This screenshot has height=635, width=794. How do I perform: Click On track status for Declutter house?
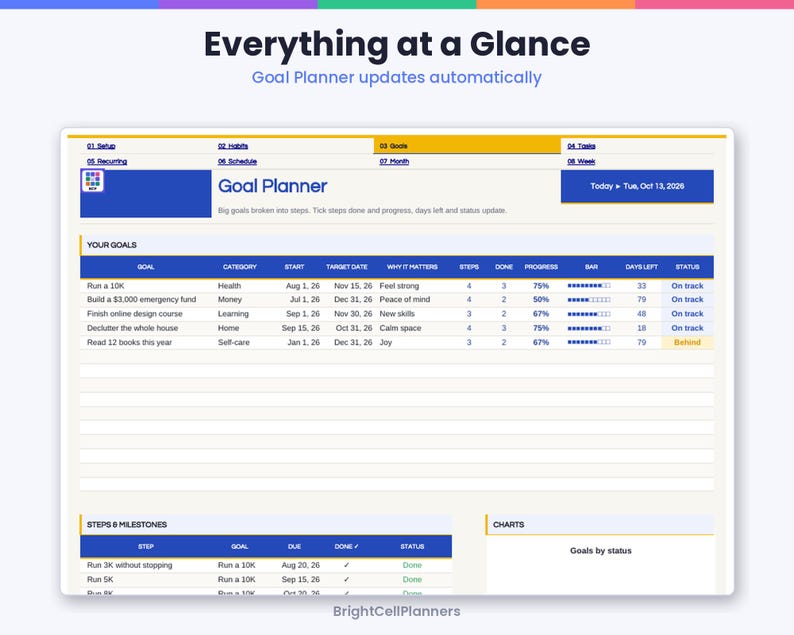[x=687, y=328]
